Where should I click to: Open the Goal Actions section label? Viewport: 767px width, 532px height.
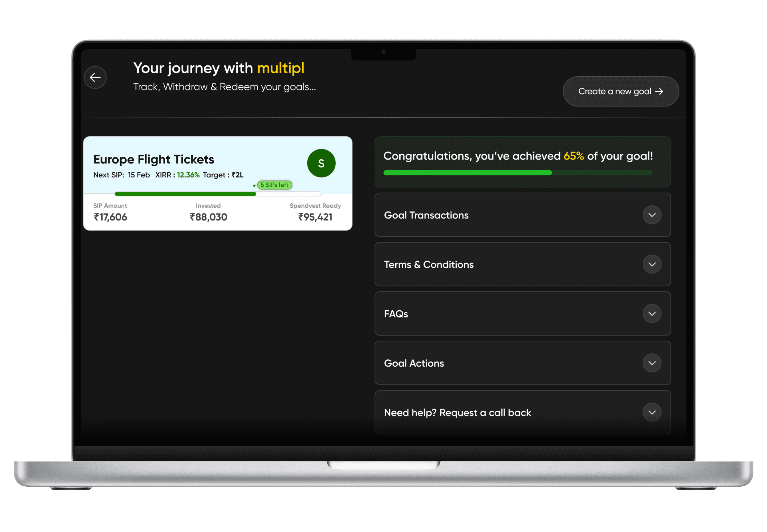coord(414,363)
